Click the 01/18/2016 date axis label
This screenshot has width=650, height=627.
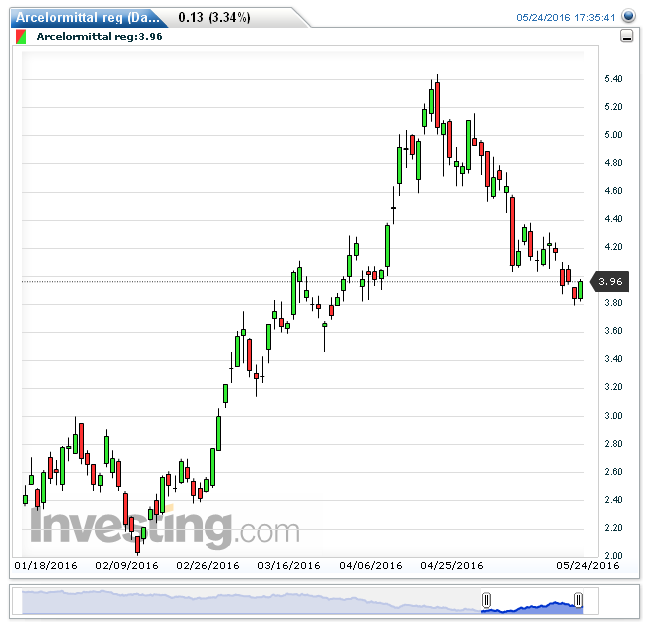(46, 566)
